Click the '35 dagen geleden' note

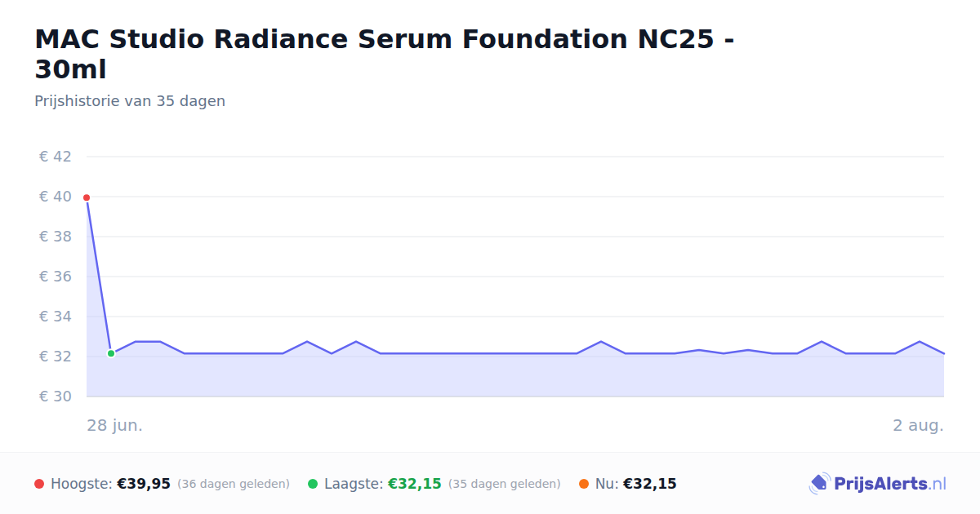(505, 484)
